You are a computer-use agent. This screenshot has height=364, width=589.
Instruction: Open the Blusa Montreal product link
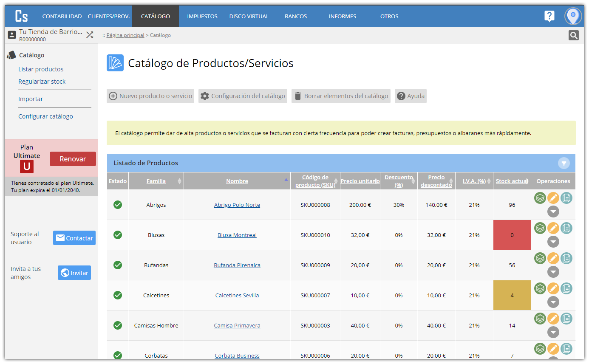237,235
